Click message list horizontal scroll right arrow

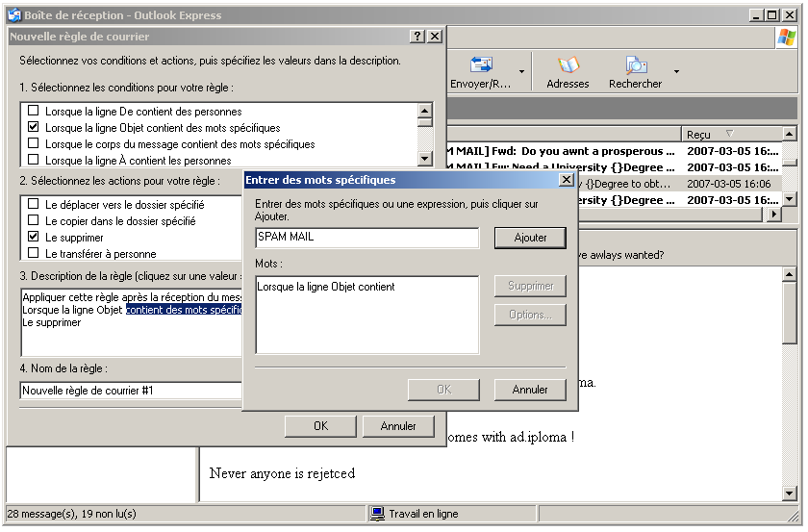coord(774,215)
